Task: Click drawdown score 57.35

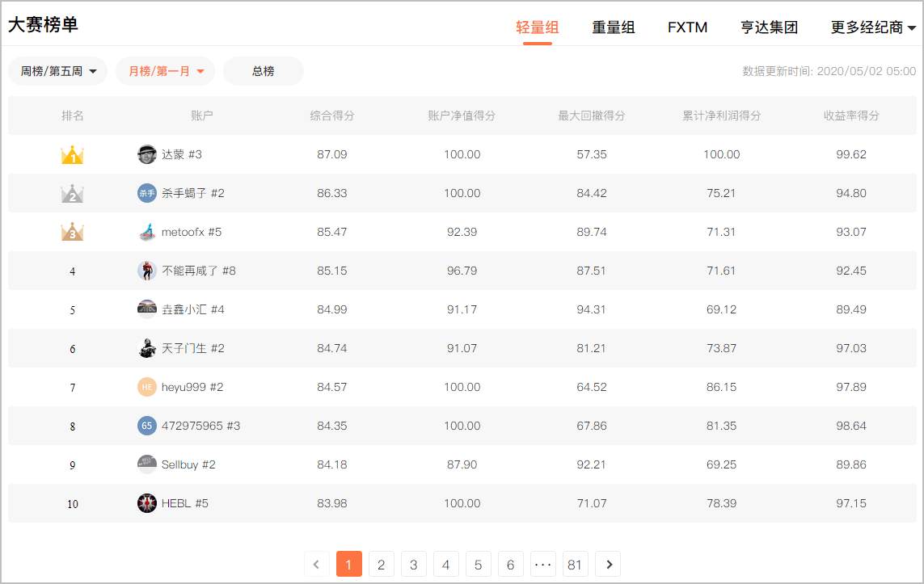Action: (x=592, y=154)
